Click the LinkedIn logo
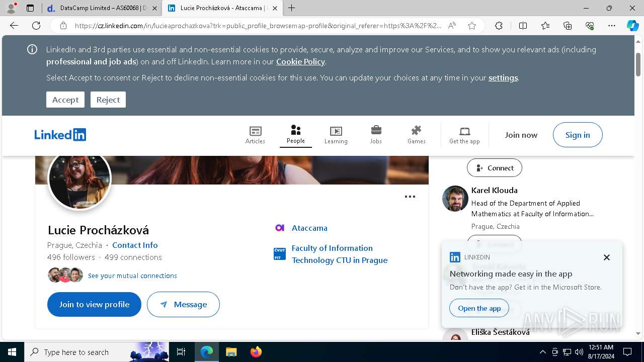The width and height of the screenshot is (644, 362). [x=60, y=135]
